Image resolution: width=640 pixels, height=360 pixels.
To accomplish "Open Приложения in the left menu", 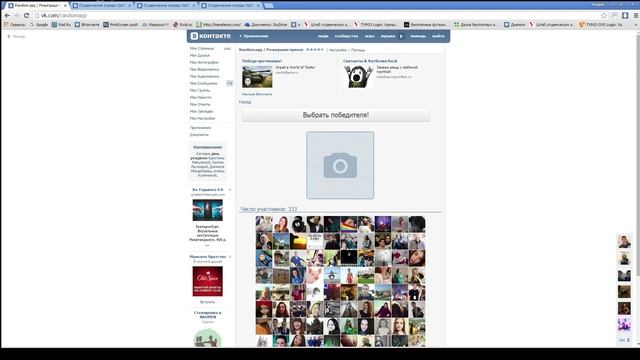I will (200, 128).
